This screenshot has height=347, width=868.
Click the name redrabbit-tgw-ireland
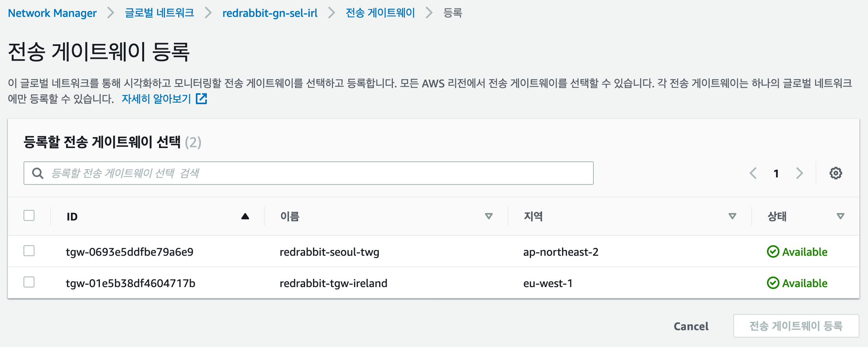(333, 283)
